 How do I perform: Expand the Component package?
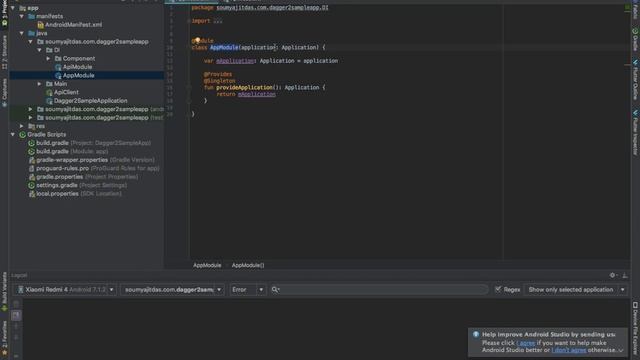coord(48,58)
